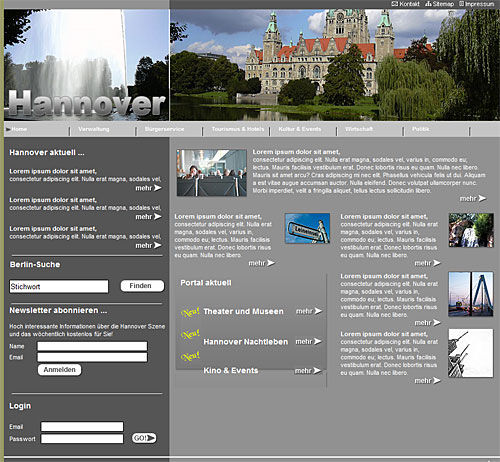Focus the Login Passwort field
The image size is (500, 462).
pyautogui.click(x=82, y=439)
